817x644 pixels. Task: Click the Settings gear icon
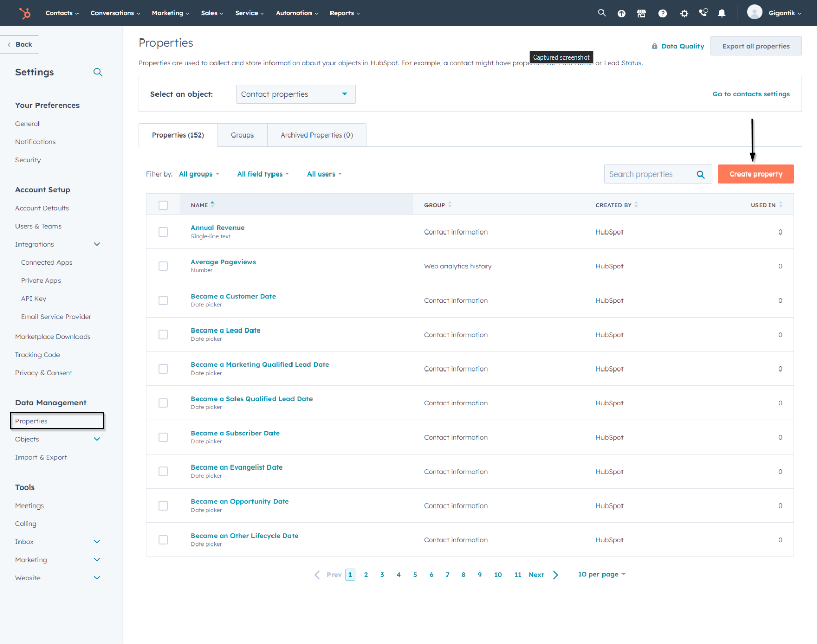coord(684,13)
